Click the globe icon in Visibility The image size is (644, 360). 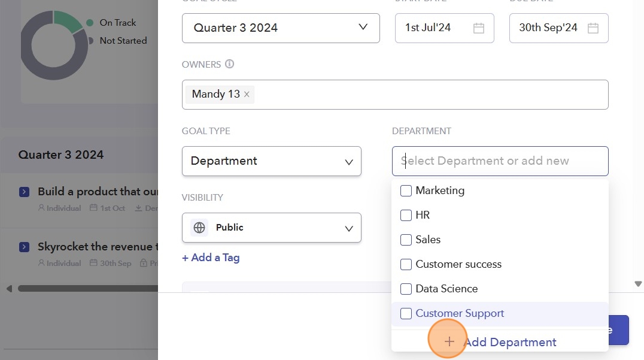(199, 228)
